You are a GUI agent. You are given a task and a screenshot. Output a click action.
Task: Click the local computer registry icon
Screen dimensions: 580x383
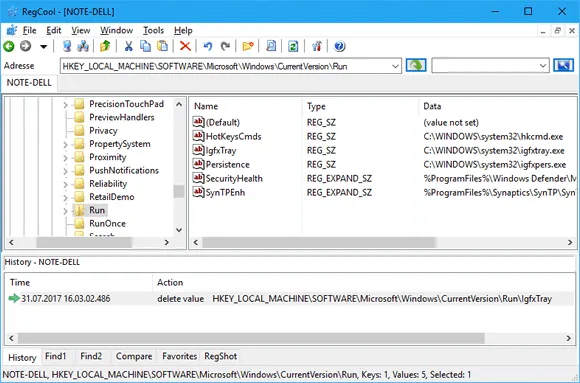[67, 46]
